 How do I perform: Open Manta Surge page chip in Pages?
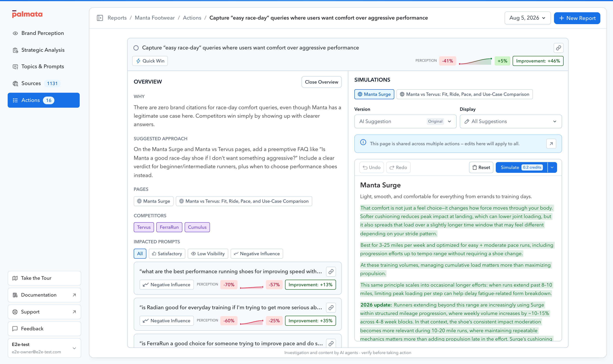(x=153, y=201)
